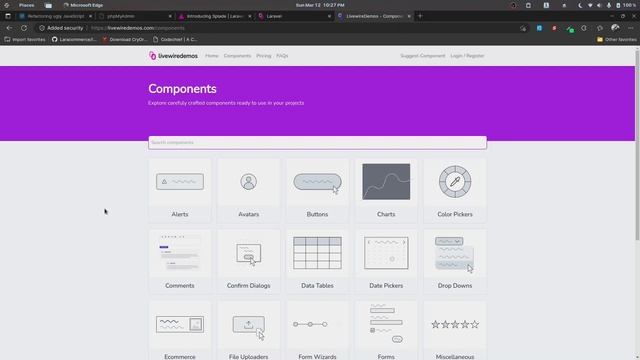
Task: Open a new browser tab
Action: point(420,16)
